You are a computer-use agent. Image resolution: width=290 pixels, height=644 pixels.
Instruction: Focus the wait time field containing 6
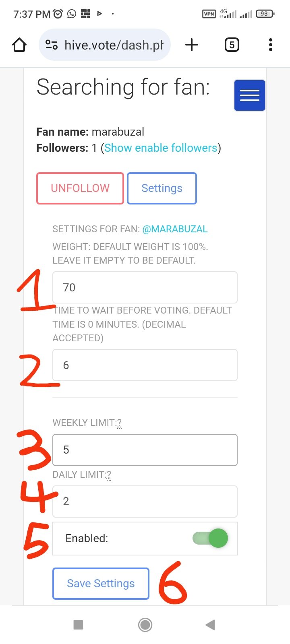[145, 365]
